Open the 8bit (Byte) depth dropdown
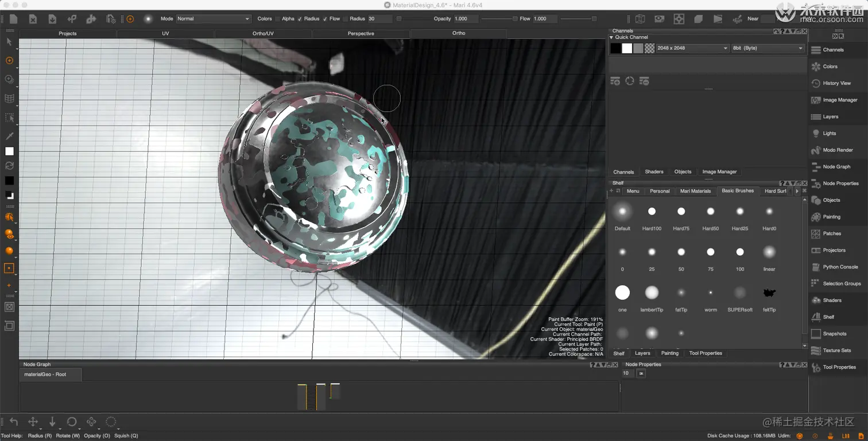The image size is (868, 441). (768, 48)
